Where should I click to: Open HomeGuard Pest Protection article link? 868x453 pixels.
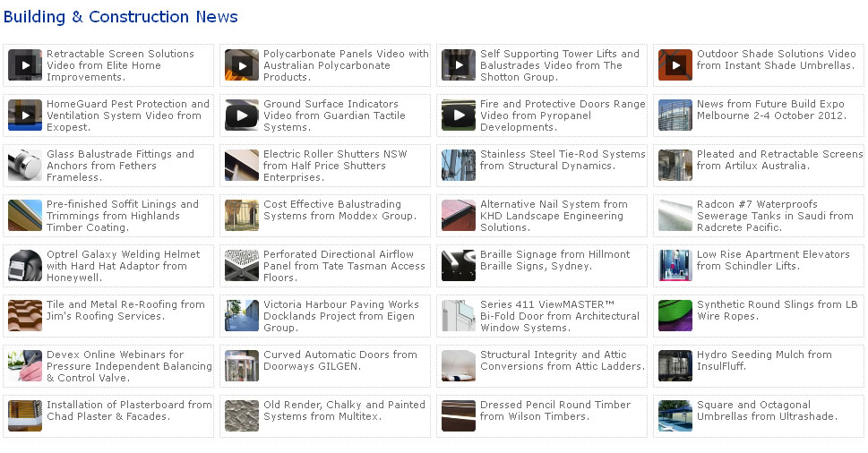click(x=128, y=115)
